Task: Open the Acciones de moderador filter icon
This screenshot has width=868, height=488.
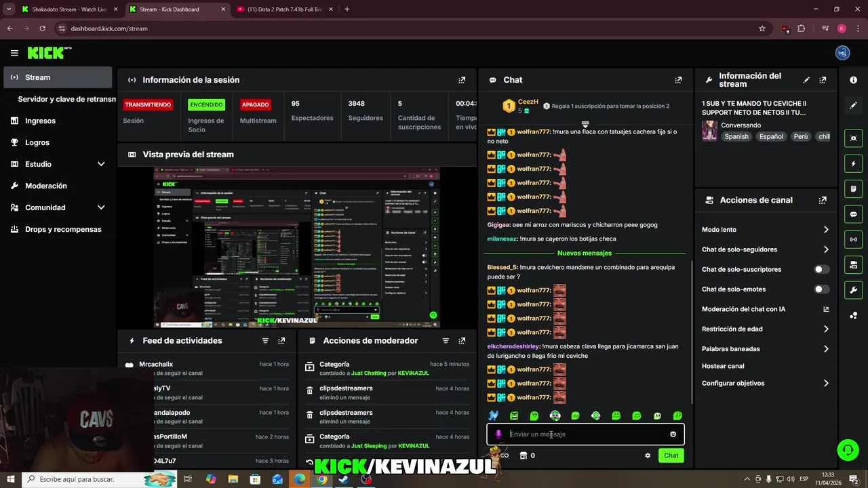Action: point(446,341)
